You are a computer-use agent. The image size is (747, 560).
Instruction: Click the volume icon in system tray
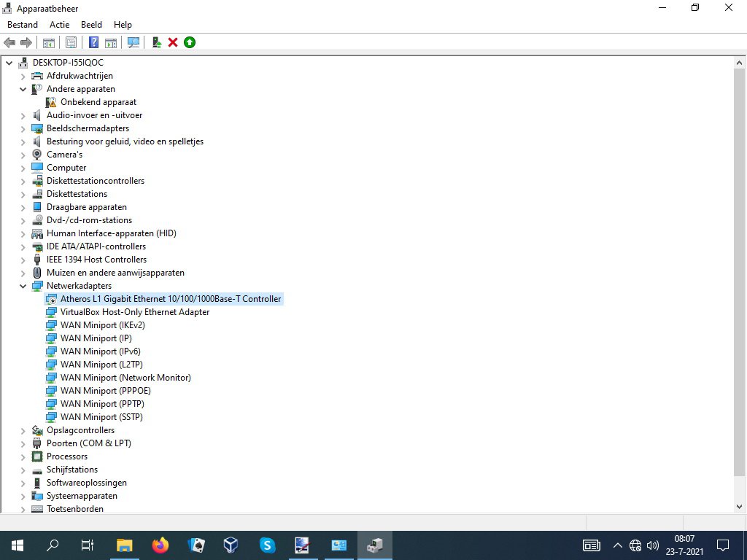point(653,545)
